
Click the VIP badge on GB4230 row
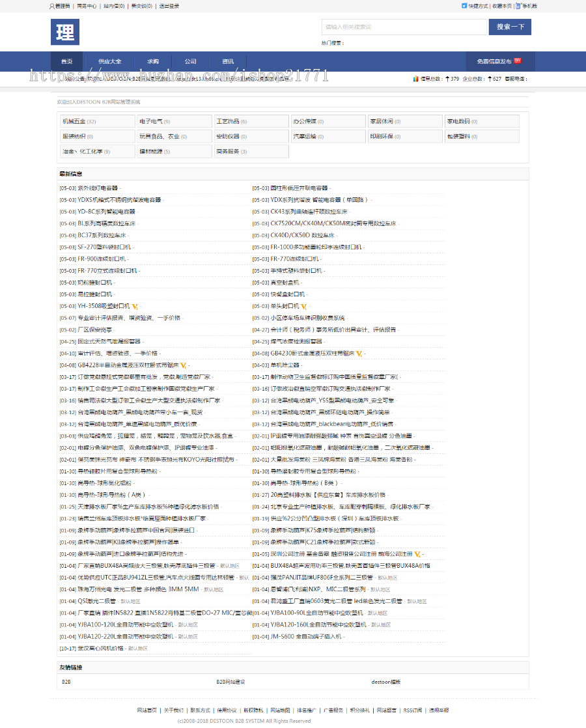click(359, 354)
